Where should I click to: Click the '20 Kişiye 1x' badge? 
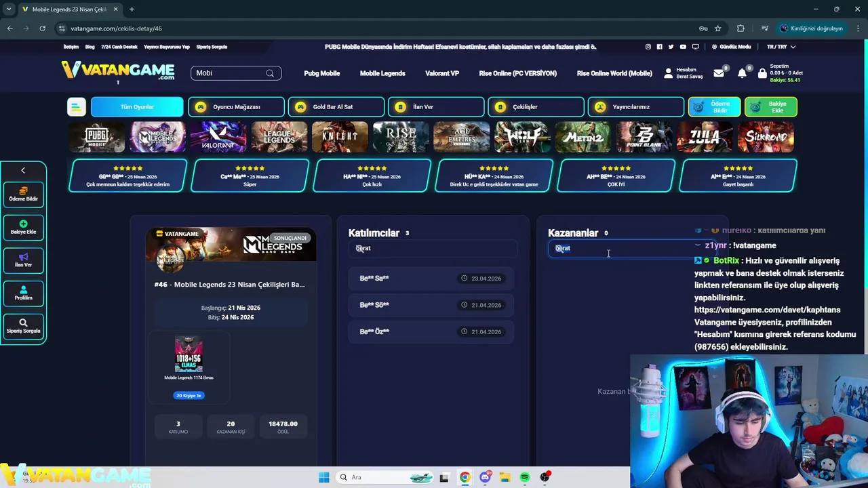(189, 395)
